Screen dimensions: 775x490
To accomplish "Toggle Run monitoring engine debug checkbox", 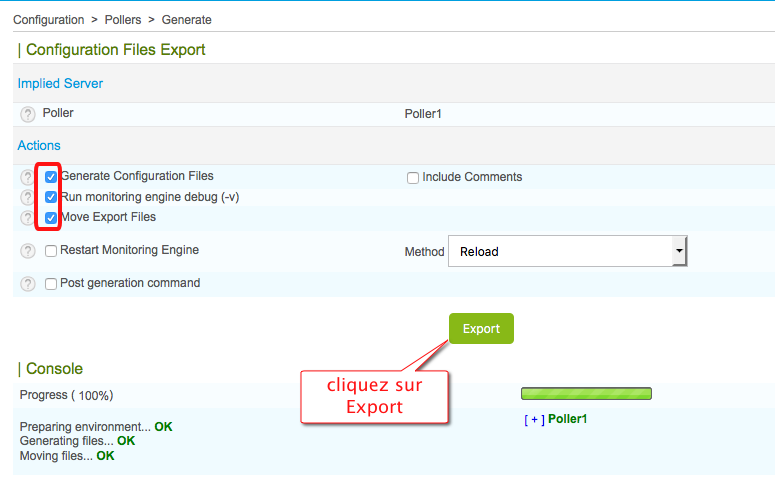I will pos(51,197).
